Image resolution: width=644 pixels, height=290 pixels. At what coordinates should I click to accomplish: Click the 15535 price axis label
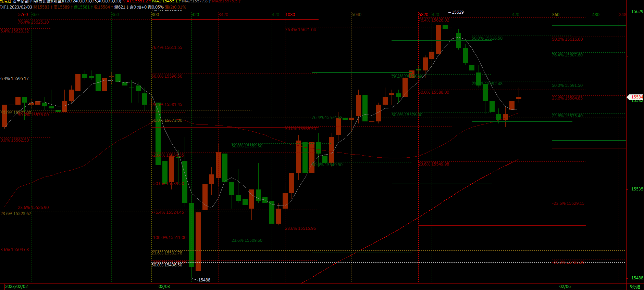click(x=637, y=189)
